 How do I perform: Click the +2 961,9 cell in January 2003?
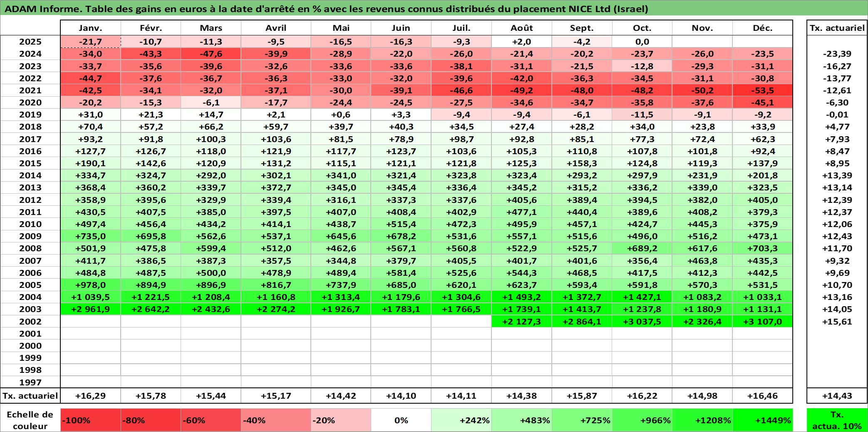point(90,309)
